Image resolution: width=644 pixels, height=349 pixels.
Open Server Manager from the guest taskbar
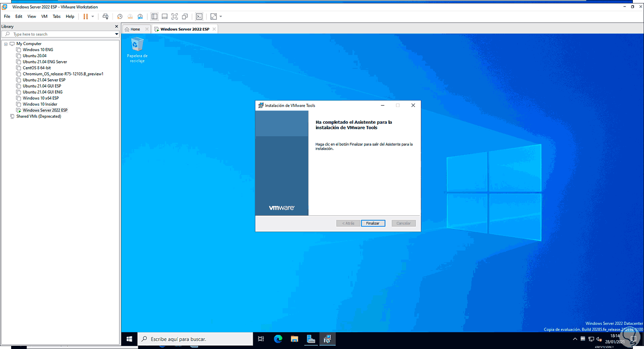[311, 339]
